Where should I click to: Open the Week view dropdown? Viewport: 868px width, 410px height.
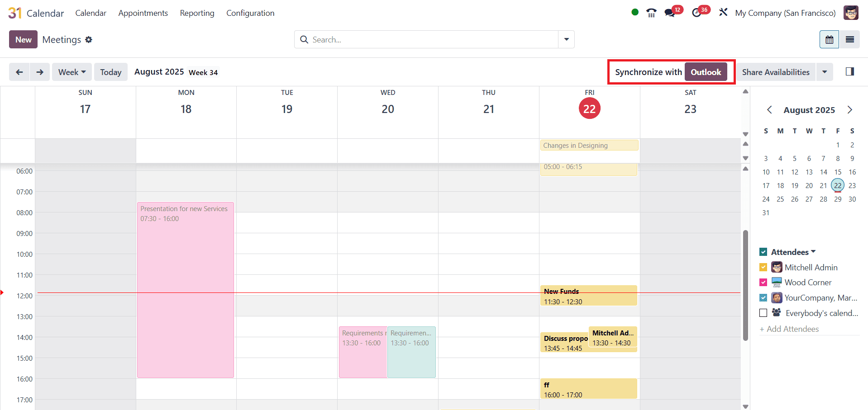(x=72, y=72)
